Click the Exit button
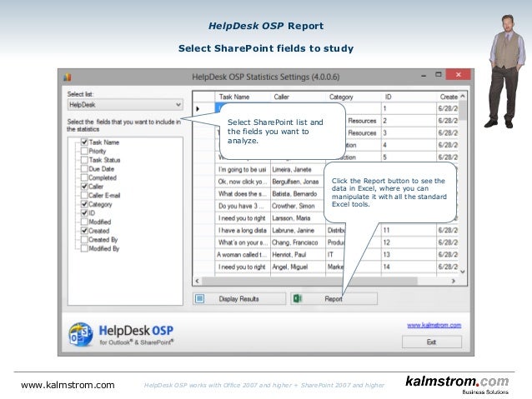532x399 pixels. 432,342
